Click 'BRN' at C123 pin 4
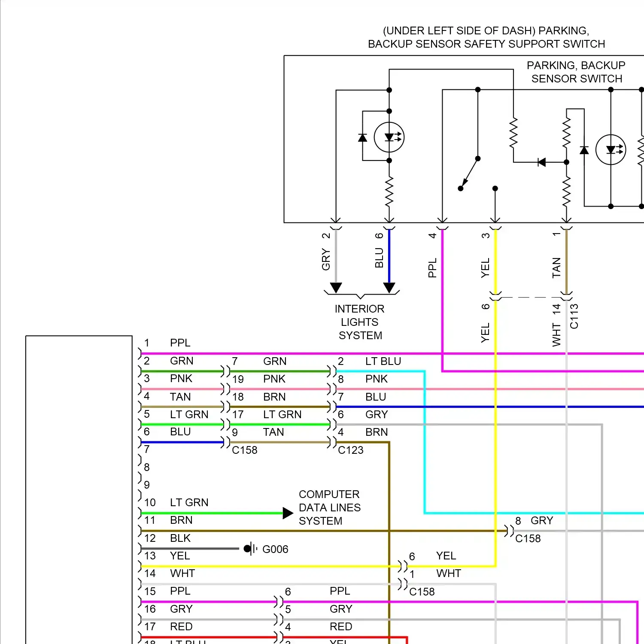 pos(377,432)
